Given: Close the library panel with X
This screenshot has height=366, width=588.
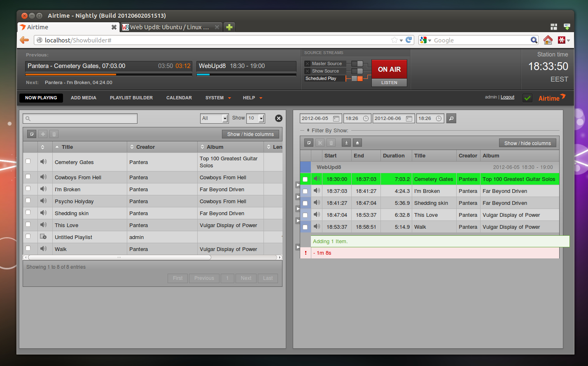Looking at the screenshot, I should 279,118.
